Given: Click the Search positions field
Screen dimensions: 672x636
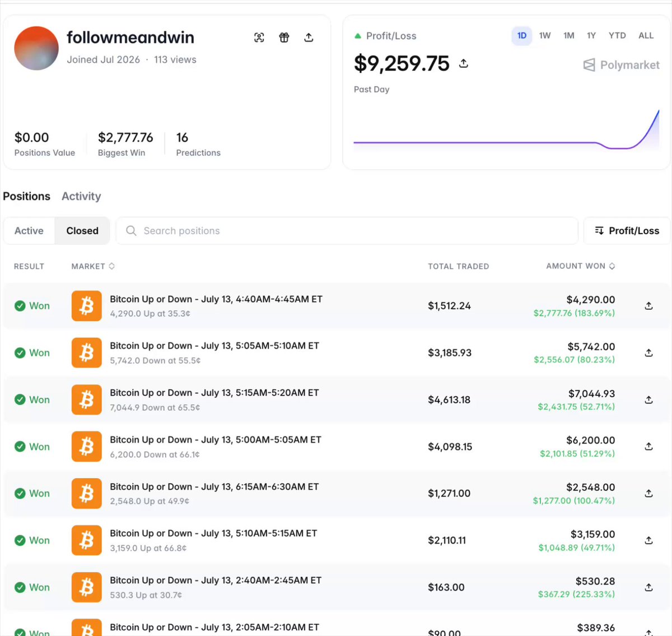Looking at the screenshot, I should pyautogui.click(x=347, y=231).
